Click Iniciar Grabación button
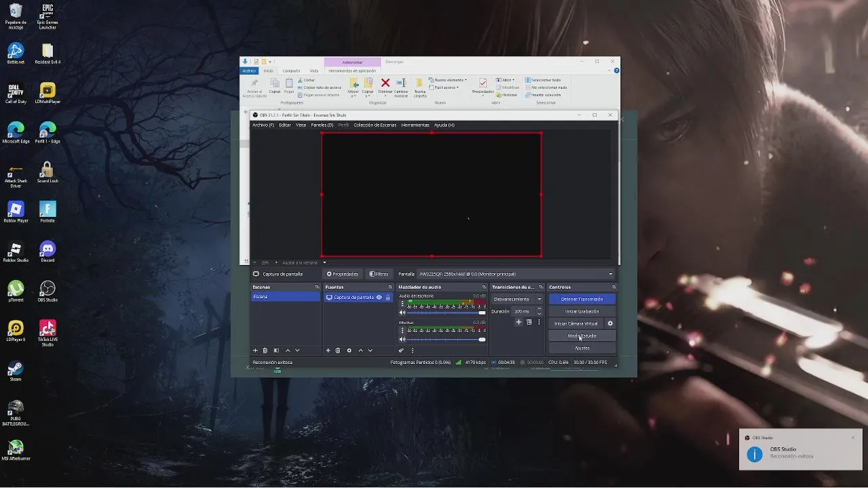The image size is (868, 488). point(582,311)
